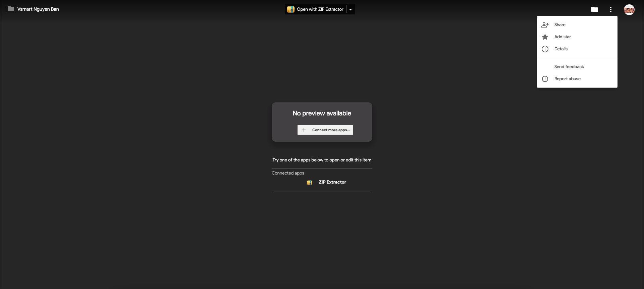The width and height of the screenshot is (644, 289).
Task: Click the ZIP Extractor icon under Connected apps
Action: coord(310,182)
